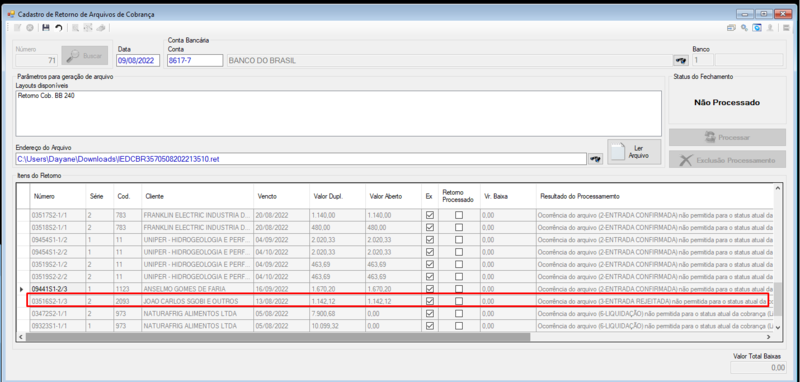Click the Valor Aberto column header

tap(392, 196)
